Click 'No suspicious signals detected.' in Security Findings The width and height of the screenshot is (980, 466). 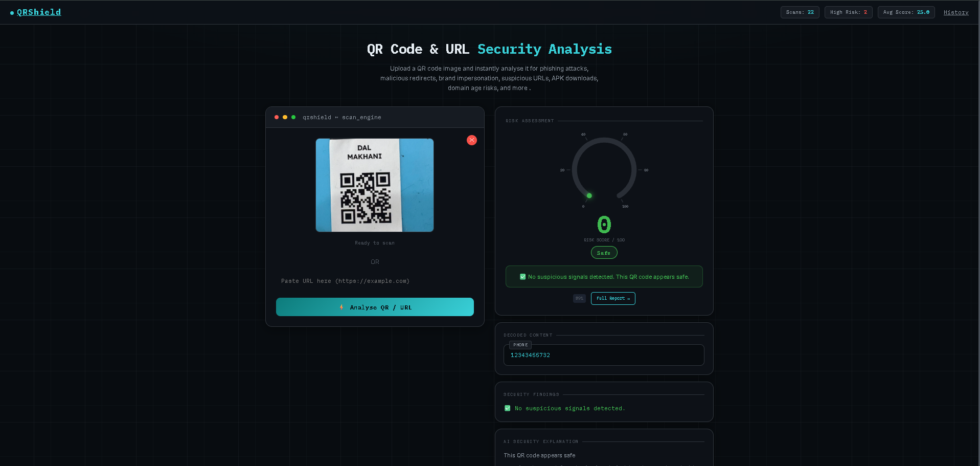click(569, 408)
